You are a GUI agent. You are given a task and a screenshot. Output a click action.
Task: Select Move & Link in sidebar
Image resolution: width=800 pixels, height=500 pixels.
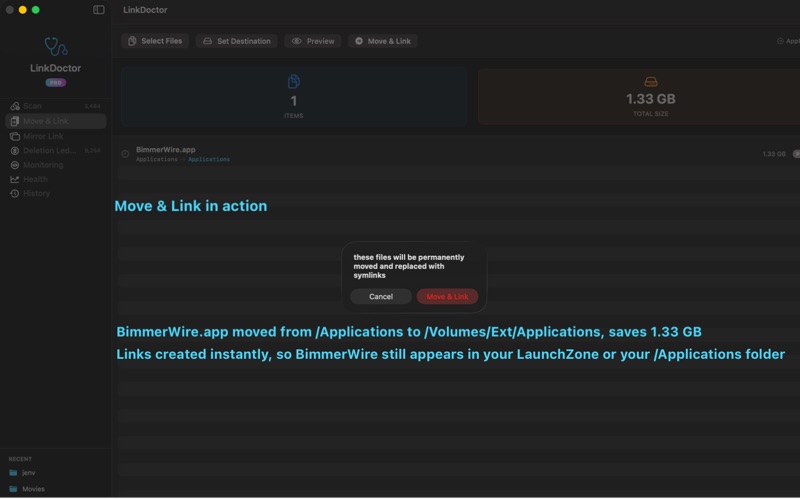pos(56,121)
